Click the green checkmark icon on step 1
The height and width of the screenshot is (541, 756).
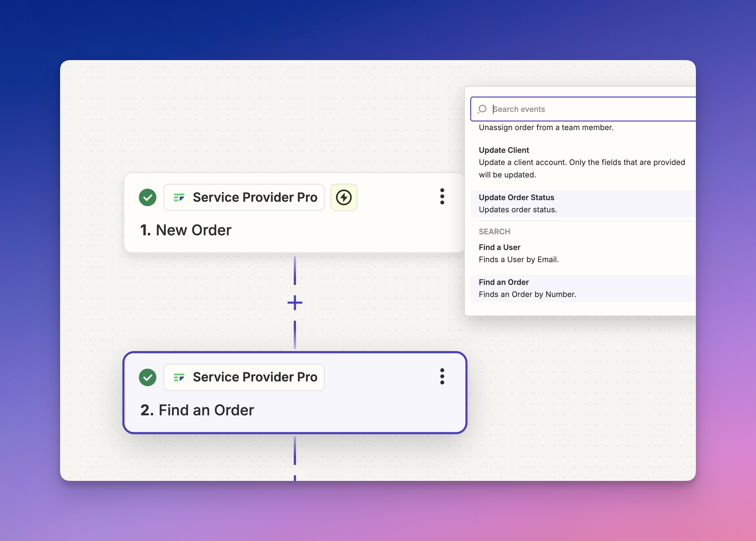pyautogui.click(x=147, y=197)
